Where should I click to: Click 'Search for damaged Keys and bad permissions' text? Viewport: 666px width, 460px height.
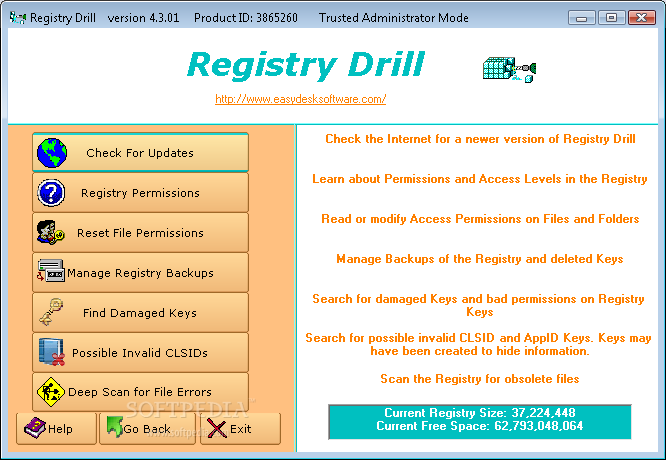coord(478,305)
